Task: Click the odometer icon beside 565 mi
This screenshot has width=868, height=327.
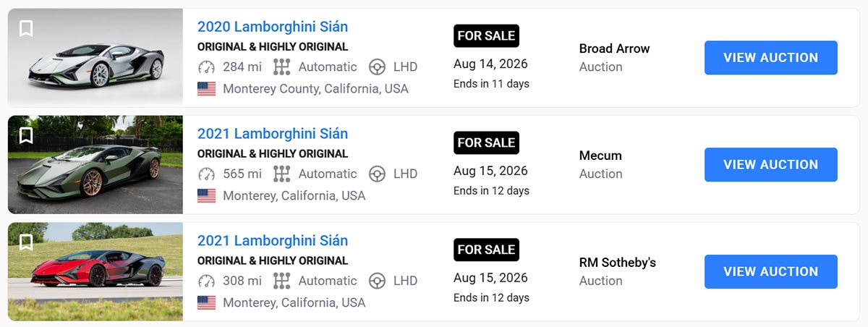Action: [207, 174]
